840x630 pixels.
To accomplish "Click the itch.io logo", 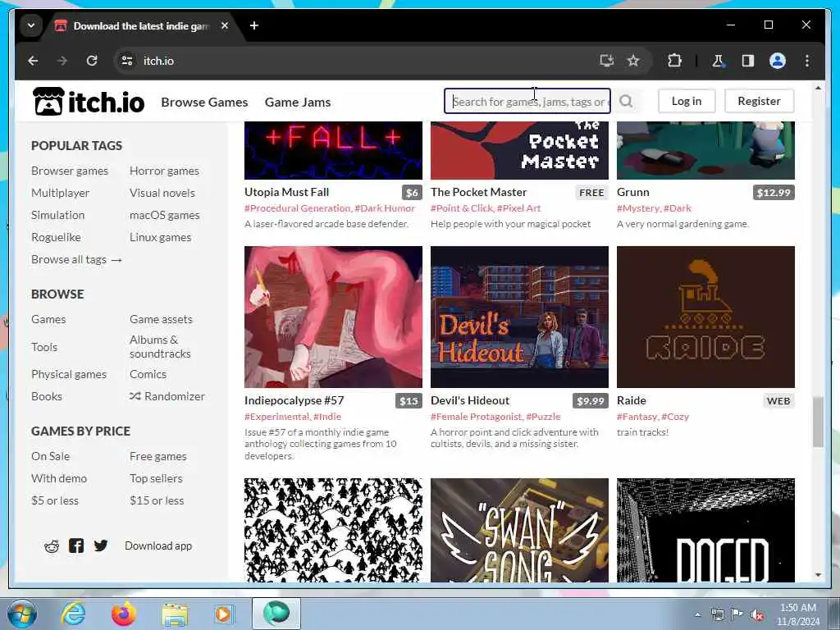I will click(x=89, y=101).
